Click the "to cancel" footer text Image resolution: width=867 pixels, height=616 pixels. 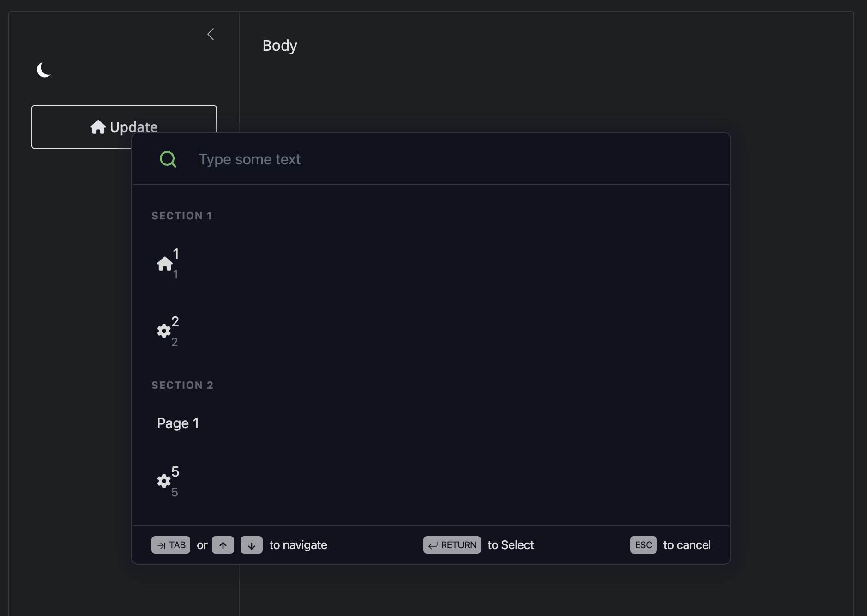(x=687, y=545)
